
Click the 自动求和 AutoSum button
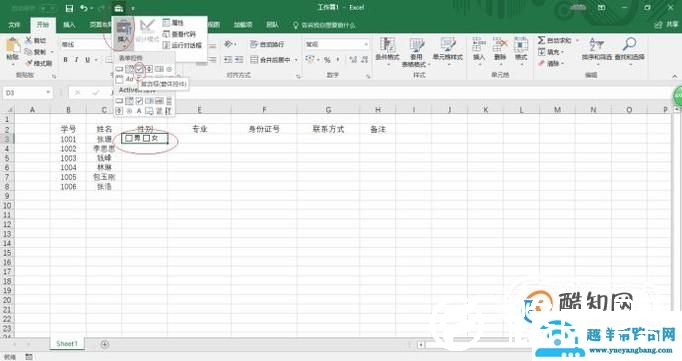558,40
